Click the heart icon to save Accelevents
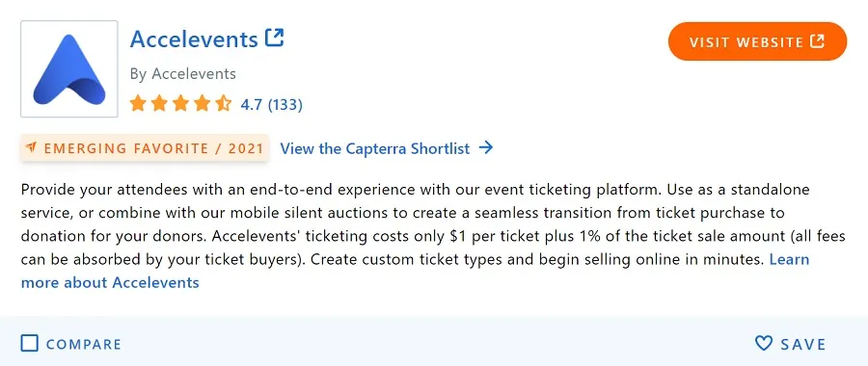868x366 pixels. pyautogui.click(x=764, y=343)
